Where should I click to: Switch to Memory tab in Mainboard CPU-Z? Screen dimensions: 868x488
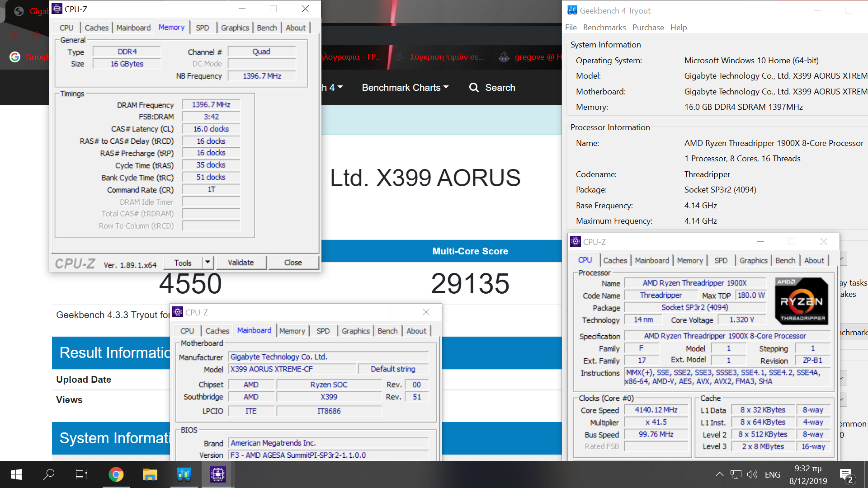coord(292,331)
